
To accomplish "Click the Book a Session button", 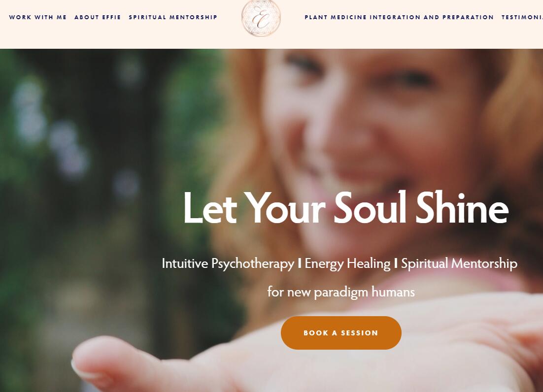I will click(341, 333).
